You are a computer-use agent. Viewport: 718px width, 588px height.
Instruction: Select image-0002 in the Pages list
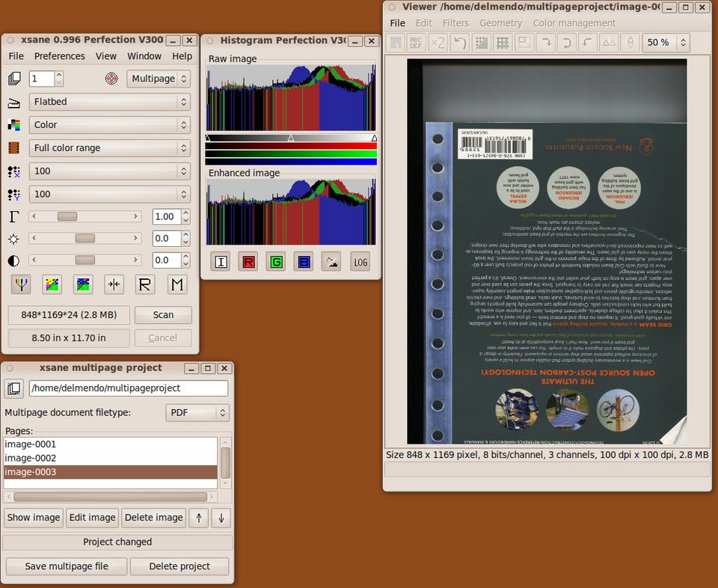click(x=31, y=458)
